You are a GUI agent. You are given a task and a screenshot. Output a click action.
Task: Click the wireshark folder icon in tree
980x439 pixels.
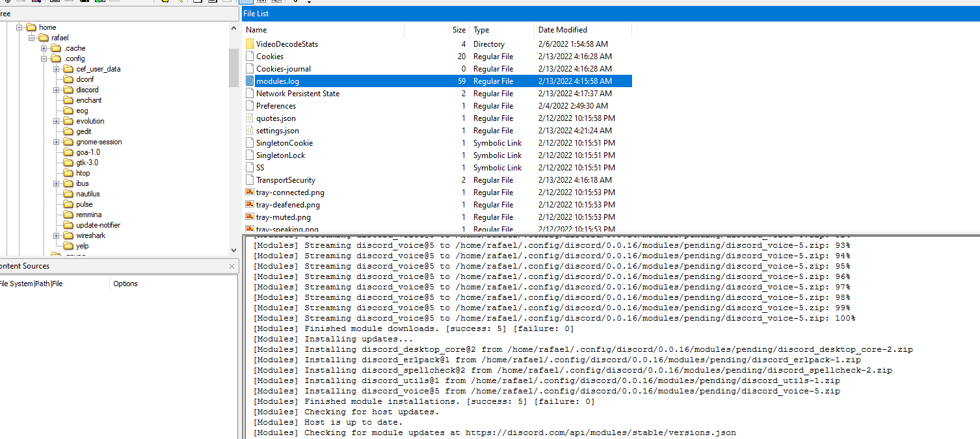coord(68,235)
